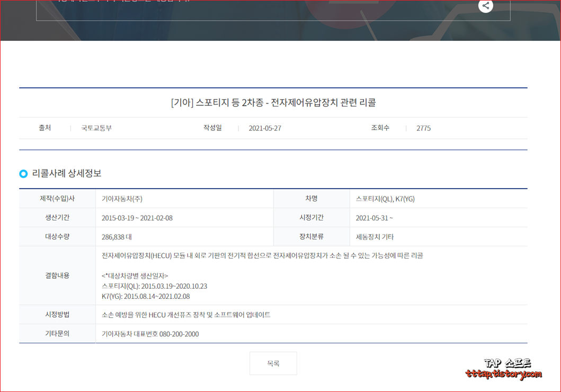The width and height of the screenshot is (561, 392).
Task: Click the contact number 기아자동차 대표번호 080-200-2000
Action: 150,334
